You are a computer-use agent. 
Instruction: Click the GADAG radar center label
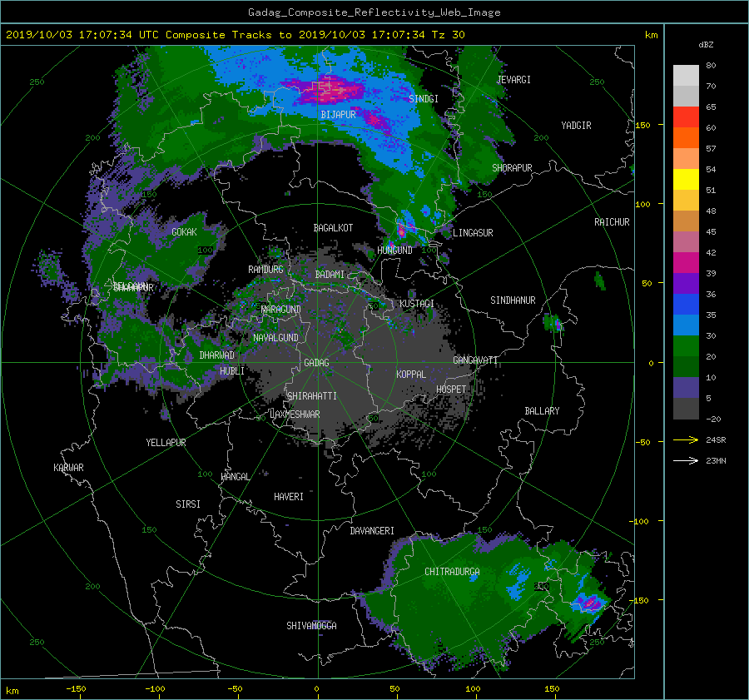[x=316, y=363]
